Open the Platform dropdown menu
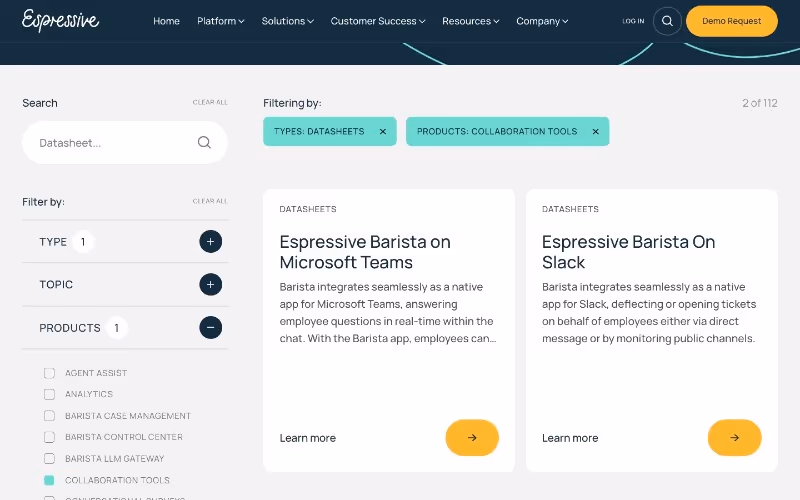 pyautogui.click(x=220, y=21)
